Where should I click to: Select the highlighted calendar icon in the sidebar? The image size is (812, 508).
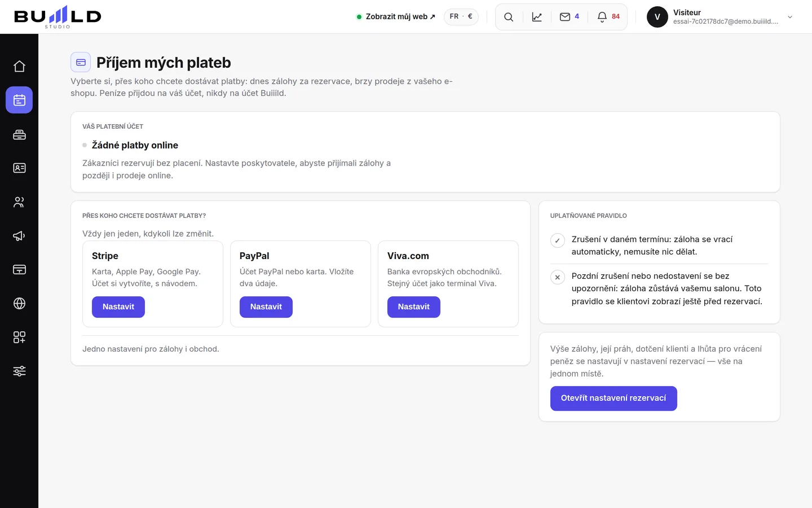19,100
